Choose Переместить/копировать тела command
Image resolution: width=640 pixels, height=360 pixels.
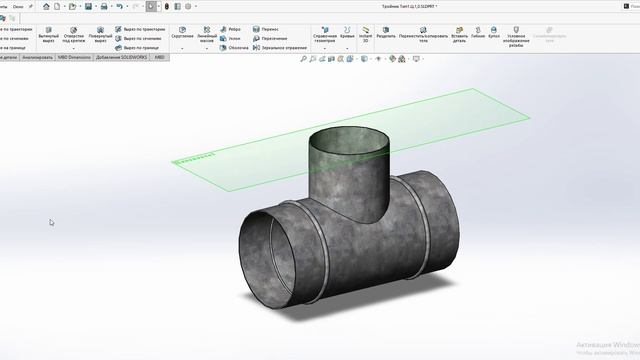click(423, 34)
